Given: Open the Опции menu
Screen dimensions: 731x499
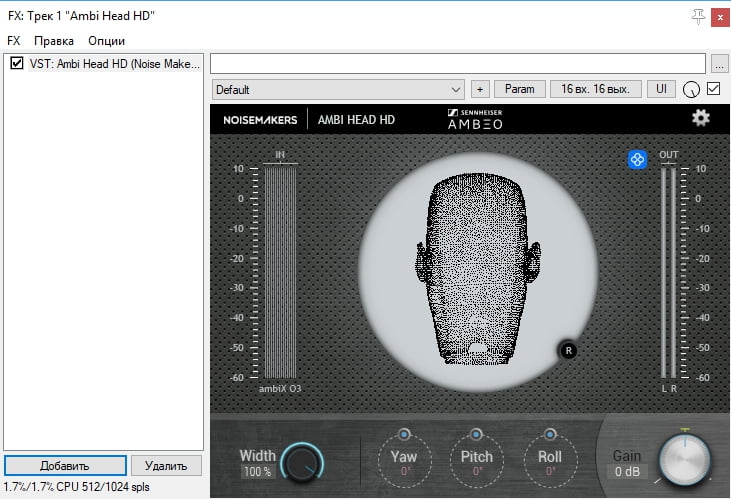Looking at the screenshot, I should click(x=106, y=41).
